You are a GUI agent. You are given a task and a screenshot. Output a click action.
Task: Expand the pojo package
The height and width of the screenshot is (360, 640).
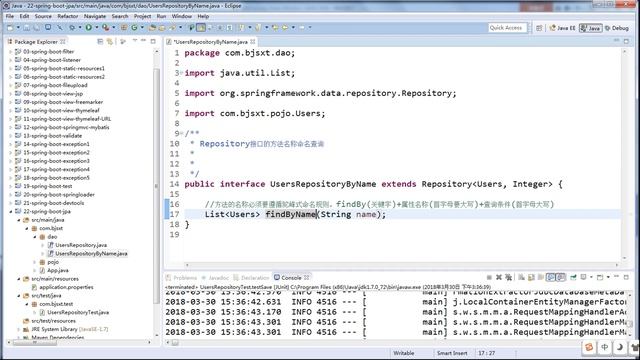[x=35, y=262]
